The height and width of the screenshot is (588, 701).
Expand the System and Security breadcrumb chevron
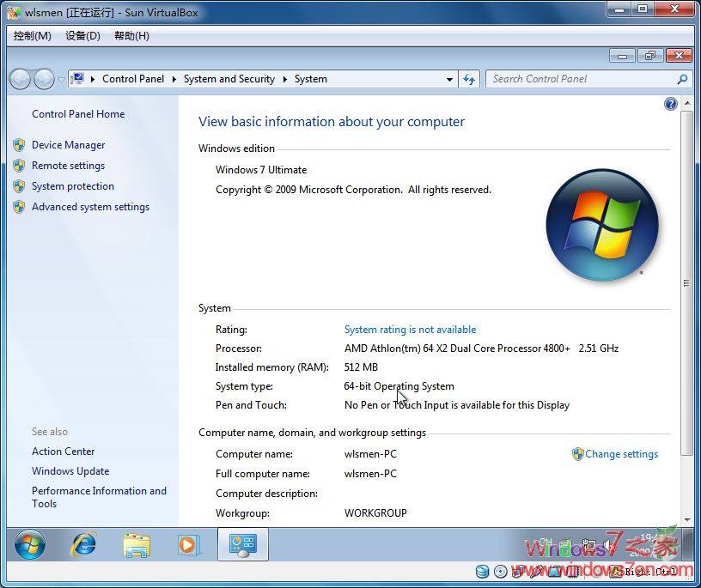283,78
